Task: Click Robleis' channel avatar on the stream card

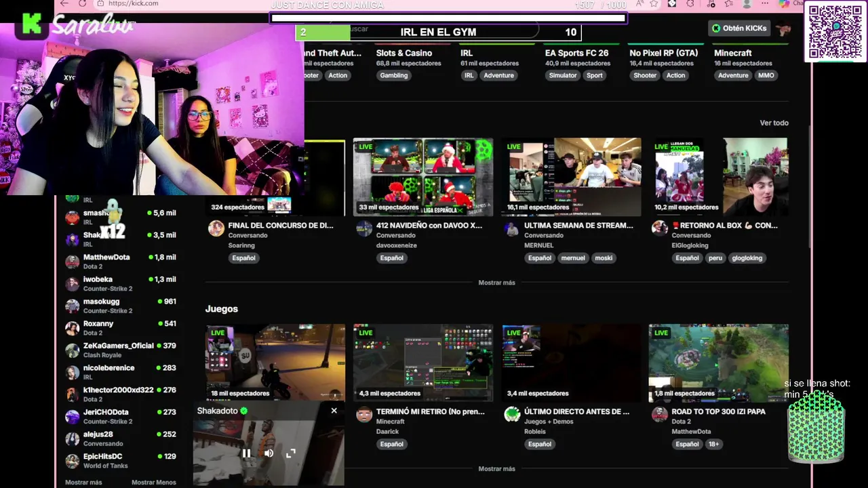Action: pyautogui.click(x=512, y=414)
